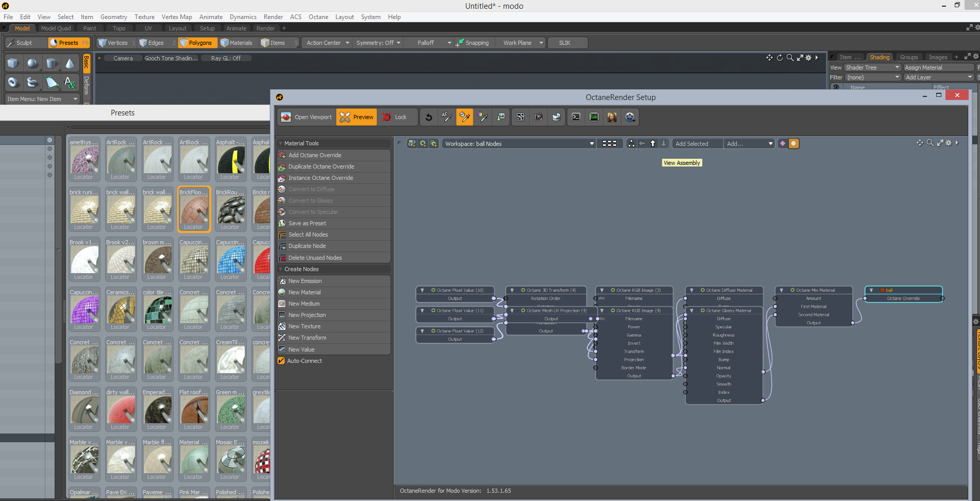
Task: Click the white balance color picker icon
Action: [x=483, y=117]
